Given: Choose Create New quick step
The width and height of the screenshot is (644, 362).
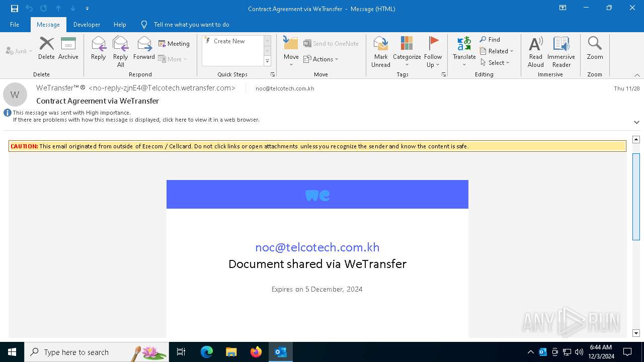Looking at the screenshot, I should click(x=229, y=41).
